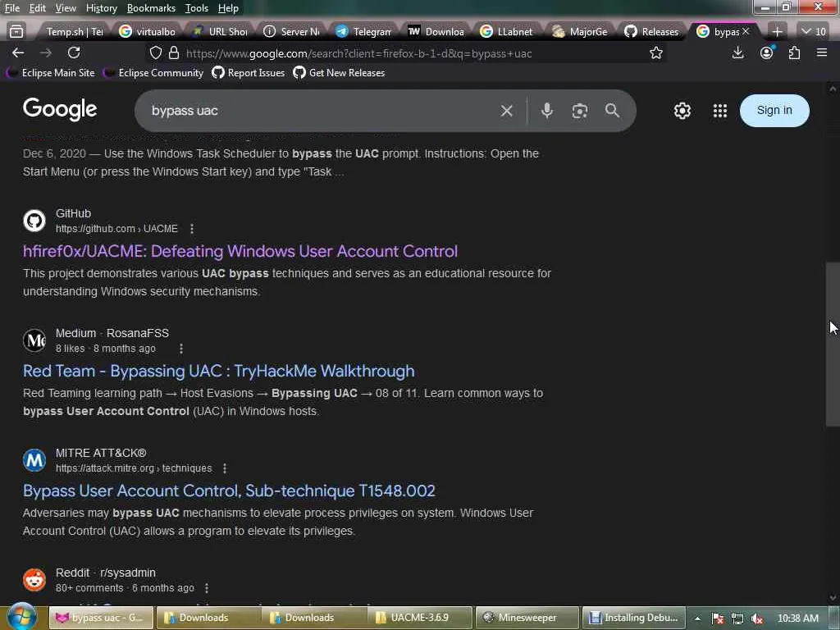This screenshot has width=840, height=630.
Task: Bookmark this page with star icon
Action: coord(655,53)
